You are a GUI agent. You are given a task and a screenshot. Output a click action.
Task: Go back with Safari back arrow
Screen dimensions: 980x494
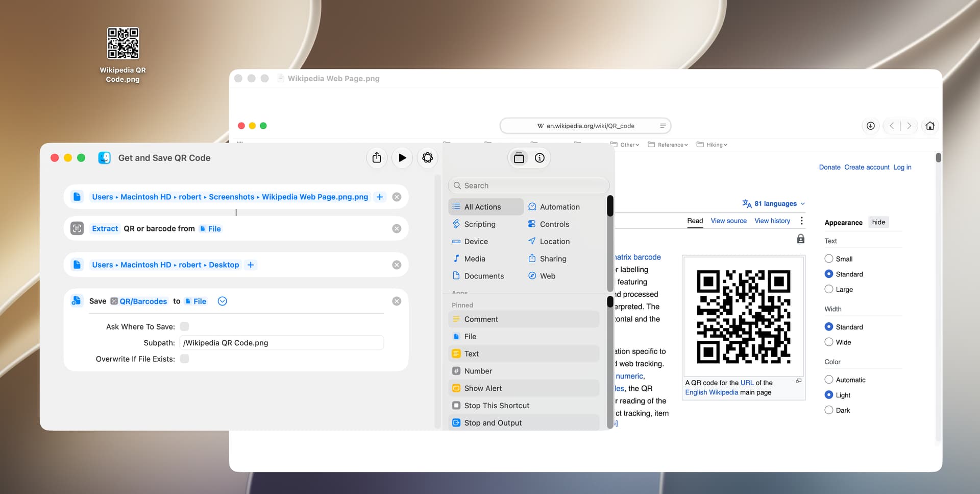(x=892, y=126)
